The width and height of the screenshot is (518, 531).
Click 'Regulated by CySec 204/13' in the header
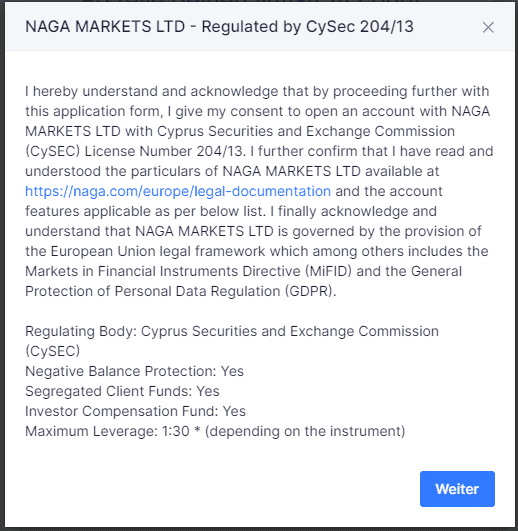(307, 27)
